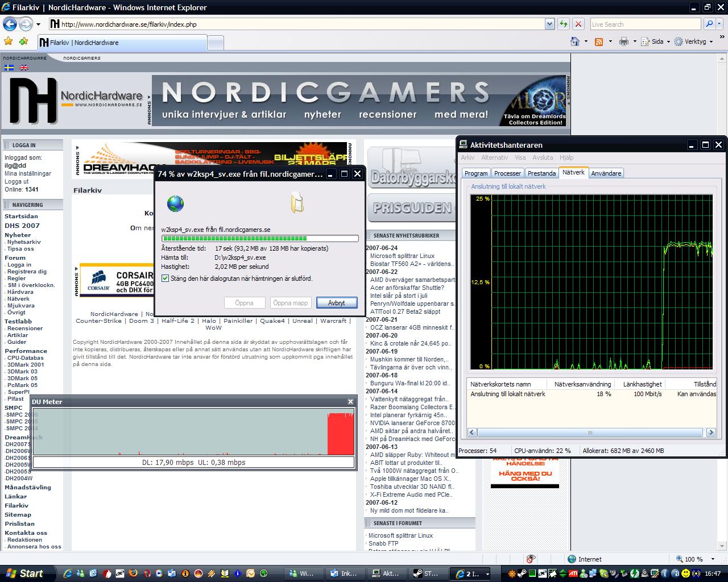
Task: Toggle close dialog when download finishes checkbox
Action: (166, 278)
